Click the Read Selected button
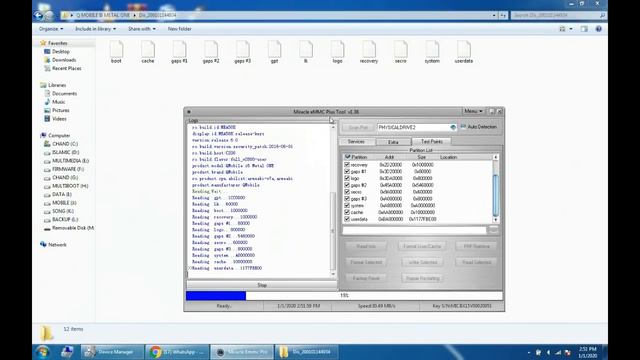Viewport: 640px width, 360px height. pyautogui.click(x=476, y=262)
